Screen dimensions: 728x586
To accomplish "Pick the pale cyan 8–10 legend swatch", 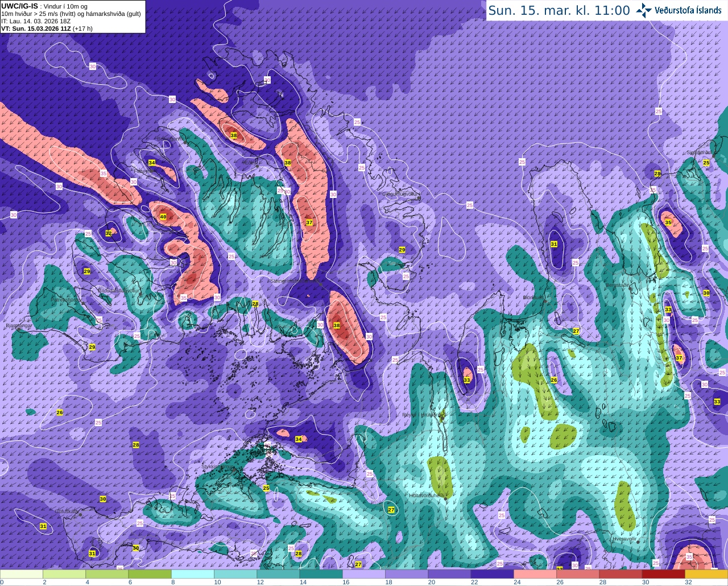I will (x=193, y=574).
